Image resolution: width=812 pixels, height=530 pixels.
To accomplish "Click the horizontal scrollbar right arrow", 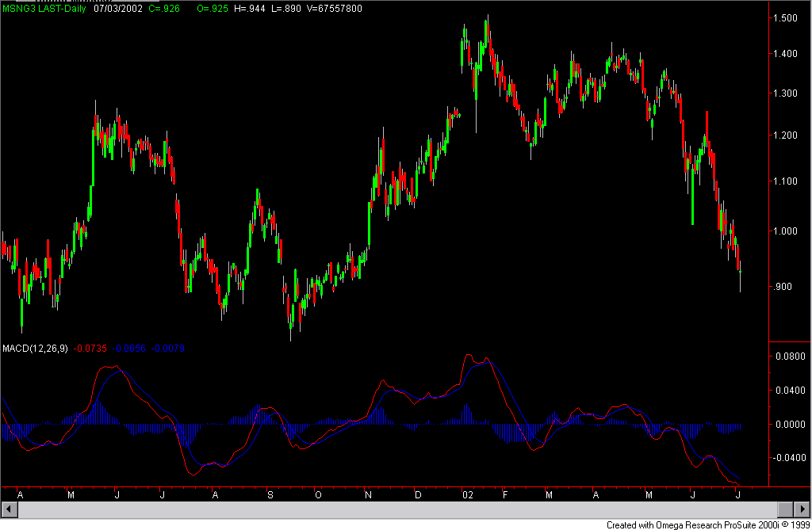I will tap(802, 509).
